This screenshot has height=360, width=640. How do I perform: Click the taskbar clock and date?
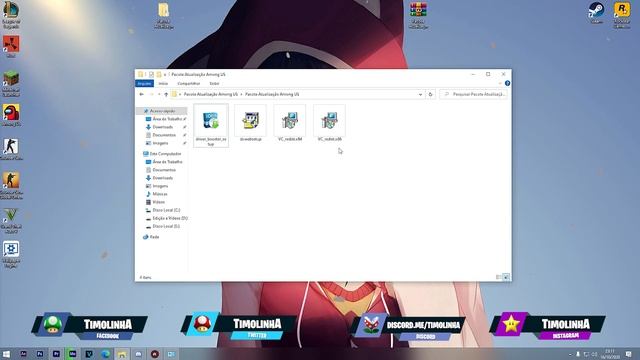[610, 354]
